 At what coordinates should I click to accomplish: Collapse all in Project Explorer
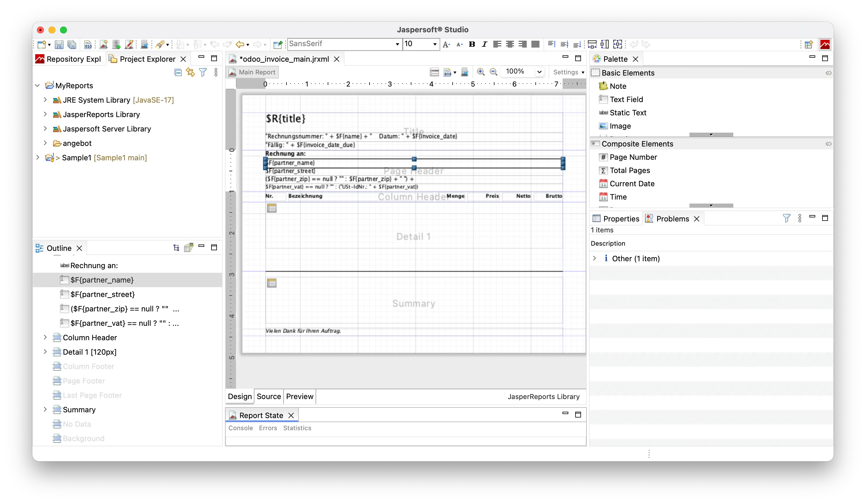click(x=178, y=72)
